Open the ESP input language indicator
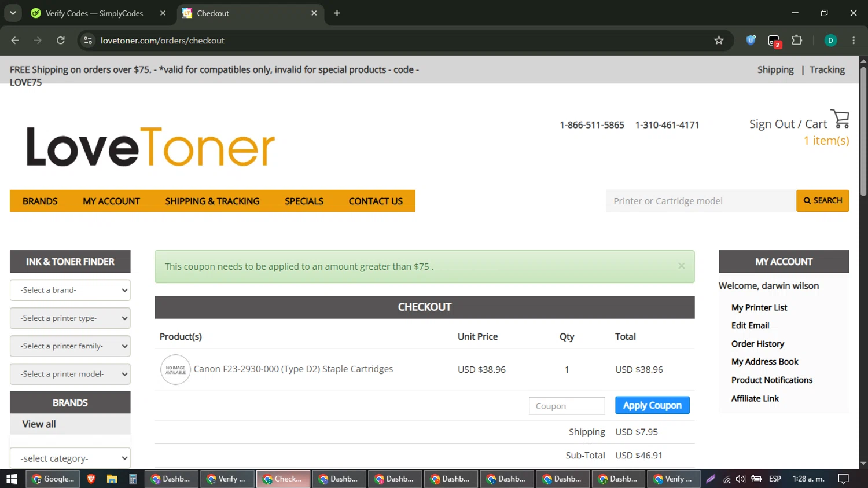The width and height of the screenshot is (868, 488). pyautogui.click(x=775, y=479)
